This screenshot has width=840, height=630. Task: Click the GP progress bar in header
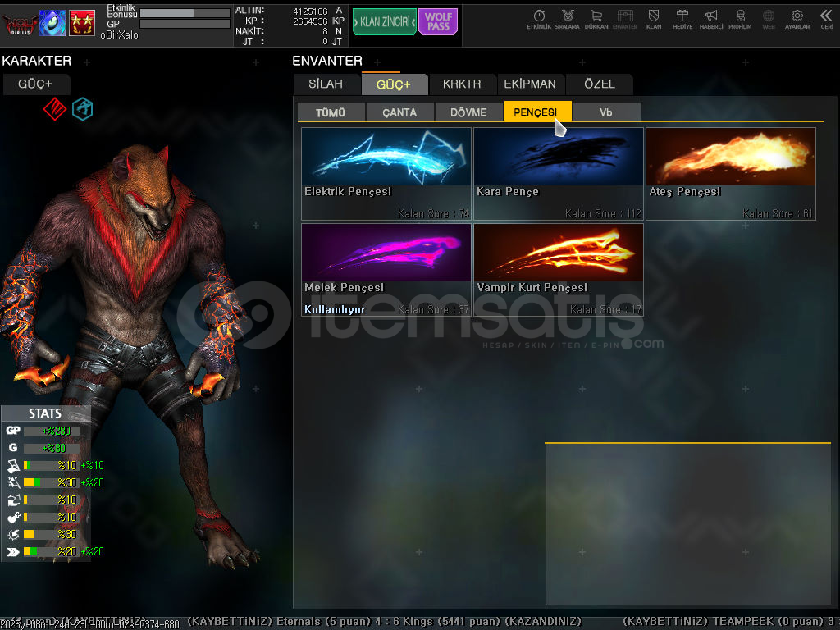(185, 24)
